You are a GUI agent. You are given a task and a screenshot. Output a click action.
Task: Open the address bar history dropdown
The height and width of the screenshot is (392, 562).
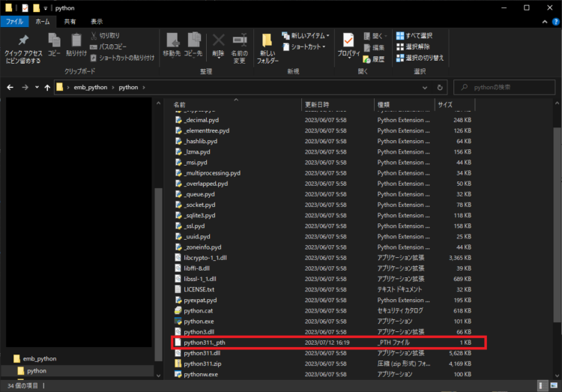point(425,87)
